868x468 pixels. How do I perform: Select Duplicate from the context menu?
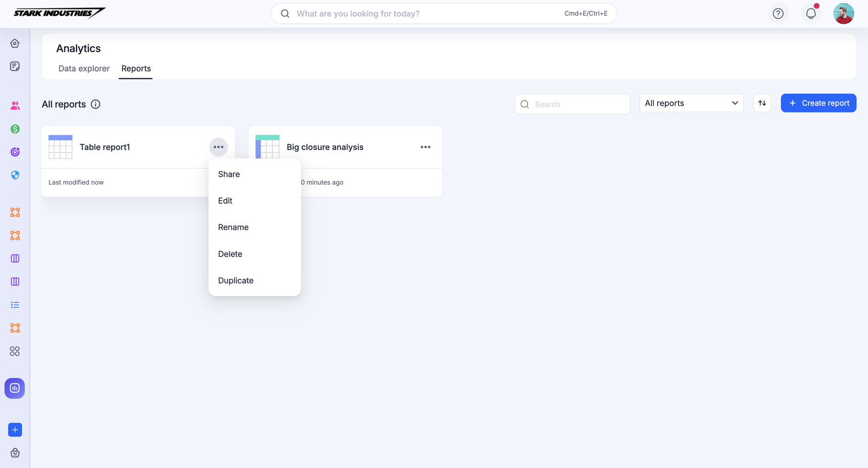236,280
